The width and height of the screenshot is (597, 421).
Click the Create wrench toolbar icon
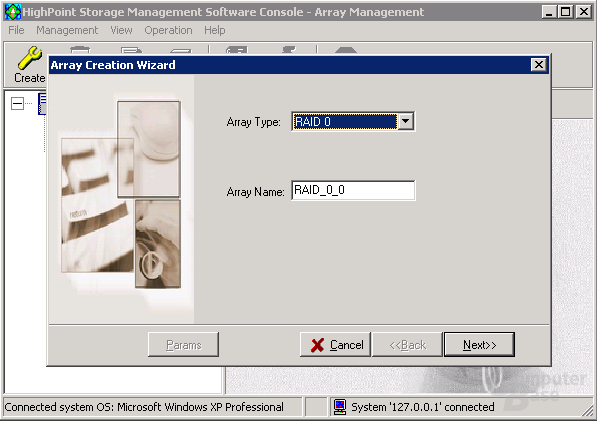pyautogui.click(x=29, y=58)
